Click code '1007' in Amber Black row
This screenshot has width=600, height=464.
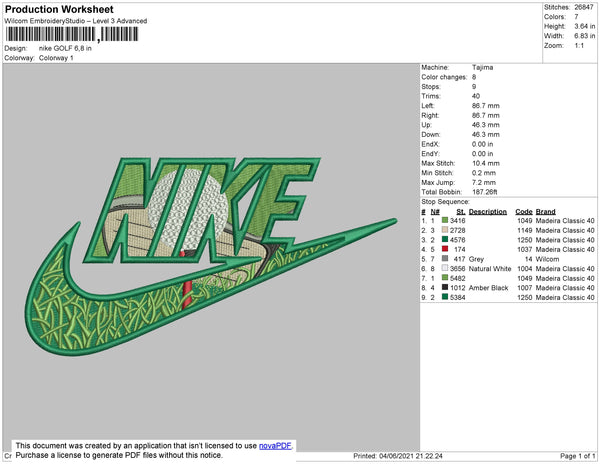[524, 288]
